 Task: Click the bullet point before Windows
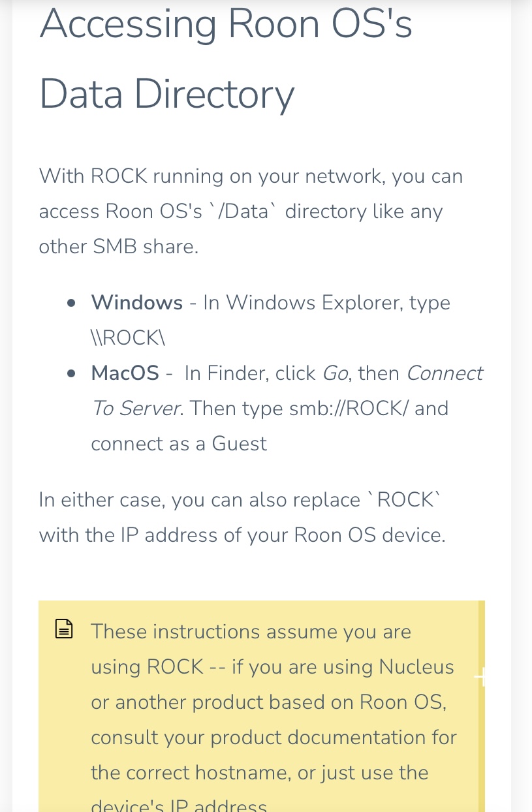point(72,304)
